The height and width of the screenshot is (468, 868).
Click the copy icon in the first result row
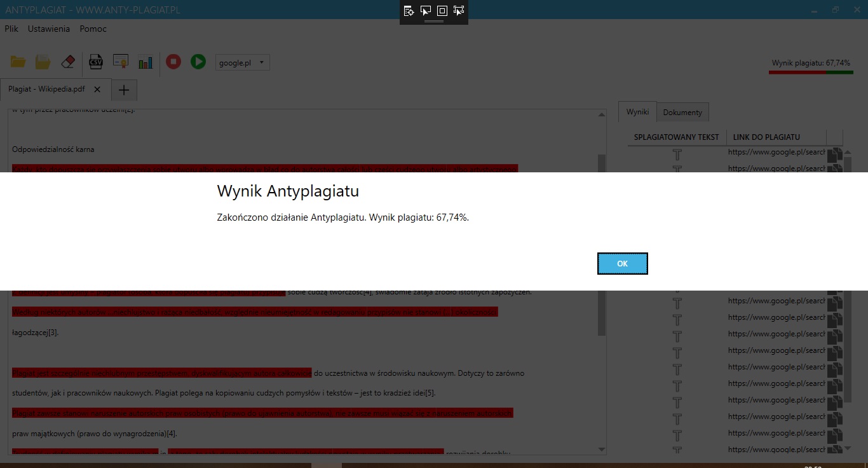coord(835,153)
